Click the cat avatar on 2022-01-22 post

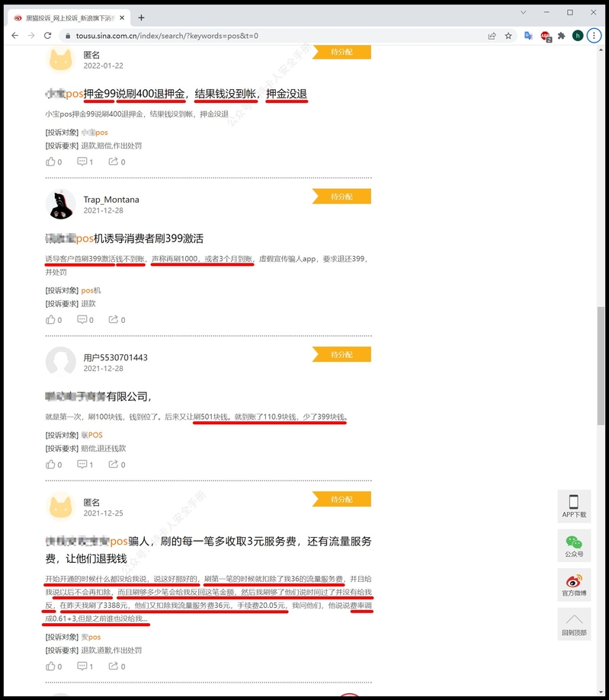(61, 59)
